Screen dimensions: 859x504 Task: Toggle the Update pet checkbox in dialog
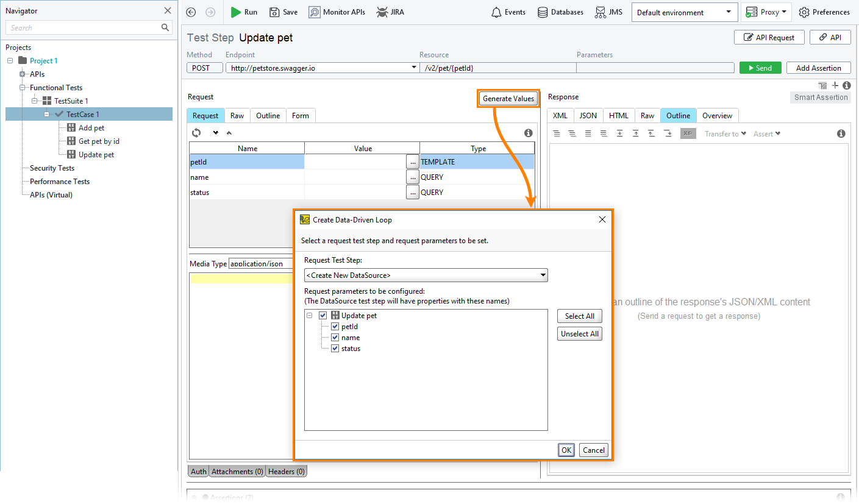pos(323,316)
